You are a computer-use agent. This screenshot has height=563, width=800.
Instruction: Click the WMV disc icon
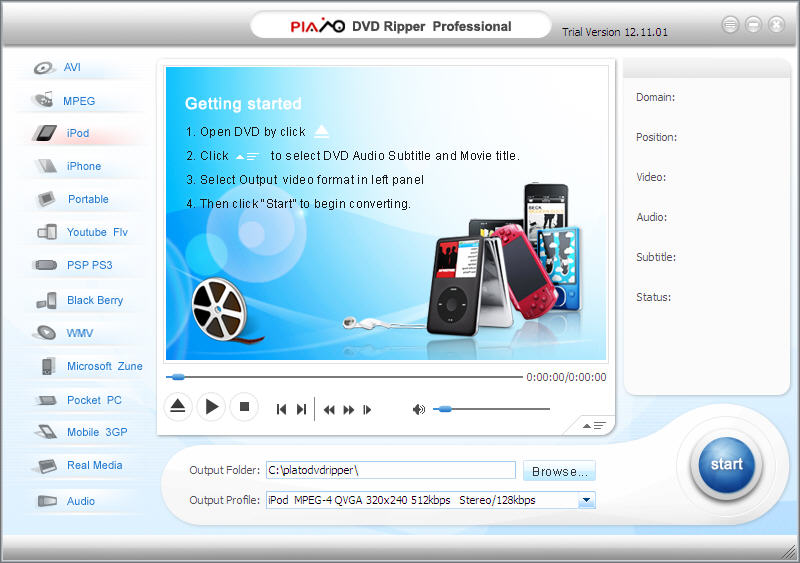coord(45,333)
